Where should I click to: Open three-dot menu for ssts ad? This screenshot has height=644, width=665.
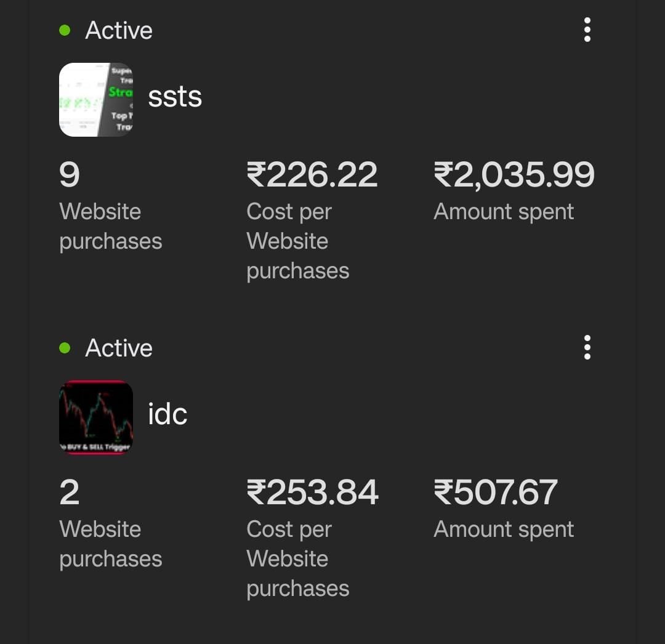click(x=587, y=30)
